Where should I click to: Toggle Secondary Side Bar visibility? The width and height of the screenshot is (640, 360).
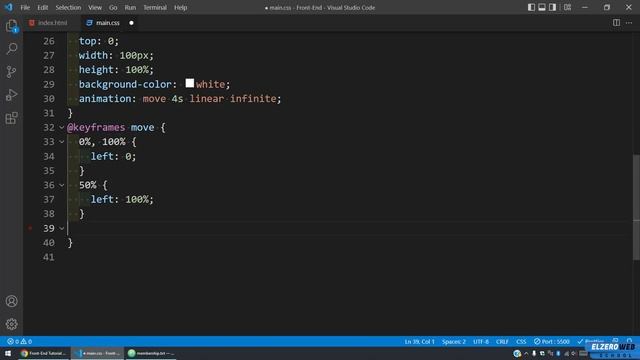(552, 7)
